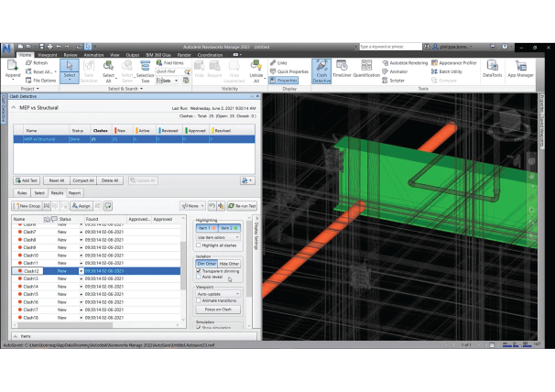Open Appearance Profiler
The height and width of the screenshot is (392, 555).
click(x=454, y=62)
